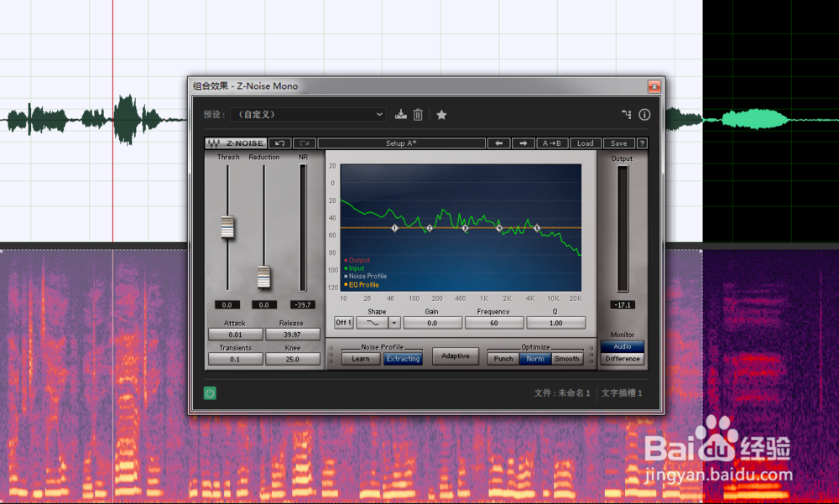Copy setup with A→B button
Image resolution: width=839 pixels, height=504 pixels.
coord(552,143)
